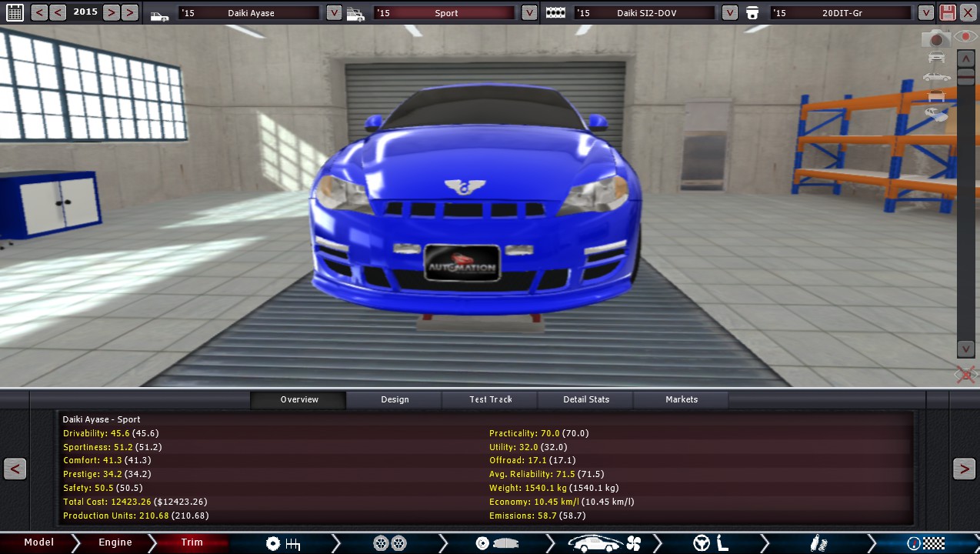Click the Economy: 10.45 km/l stat
Viewport: 980px width, 554px height.
(562, 502)
